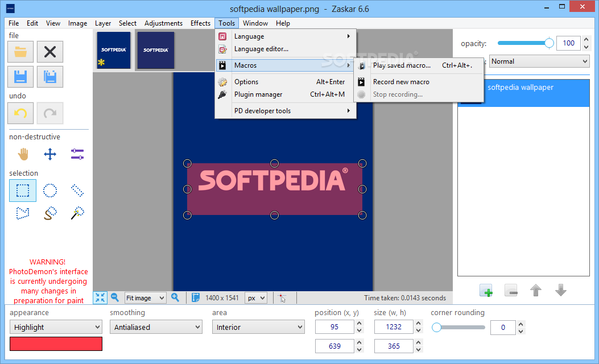599x364 pixels.
Task: Click the grayed-out Redo arrow
Action: tap(50, 113)
